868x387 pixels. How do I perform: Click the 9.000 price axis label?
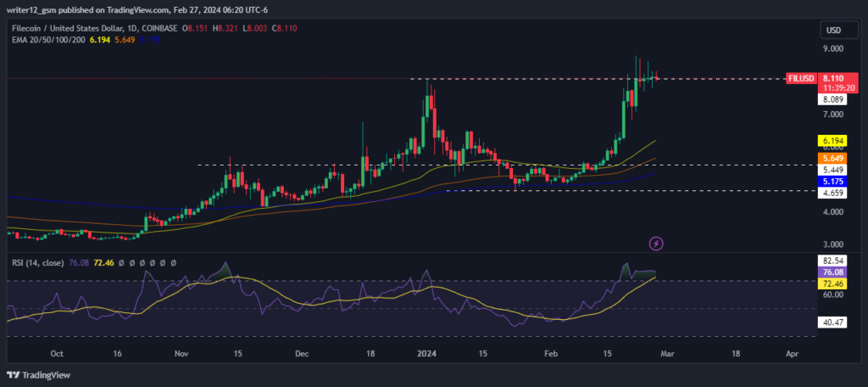pyautogui.click(x=832, y=48)
